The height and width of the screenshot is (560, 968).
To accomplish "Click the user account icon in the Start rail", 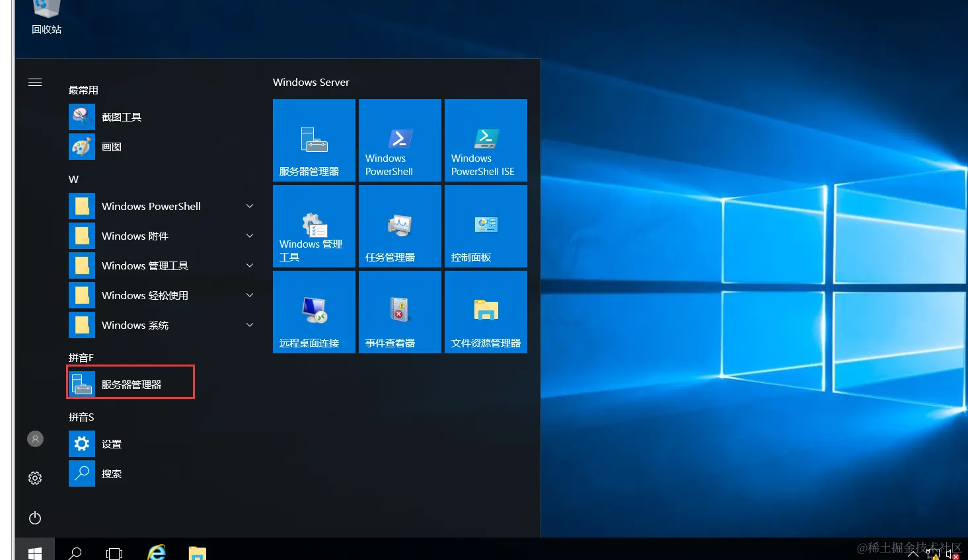I will (x=35, y=438).
